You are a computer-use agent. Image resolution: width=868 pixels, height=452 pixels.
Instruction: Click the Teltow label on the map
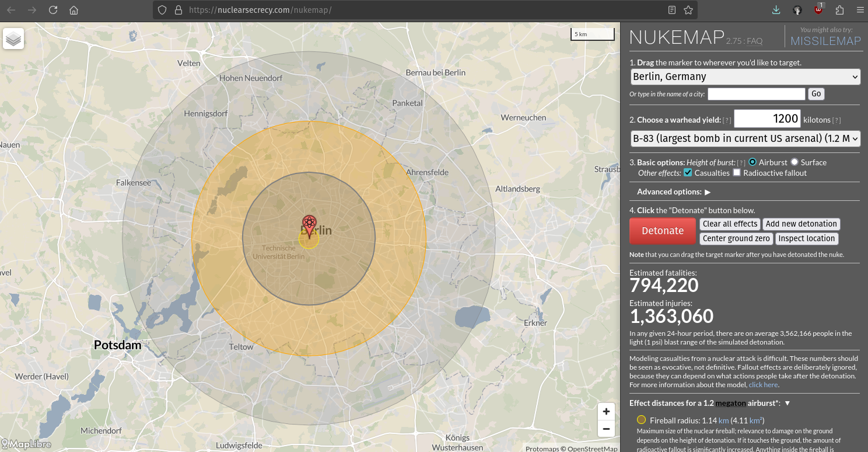pyautogui.click(x=241, y=346)
